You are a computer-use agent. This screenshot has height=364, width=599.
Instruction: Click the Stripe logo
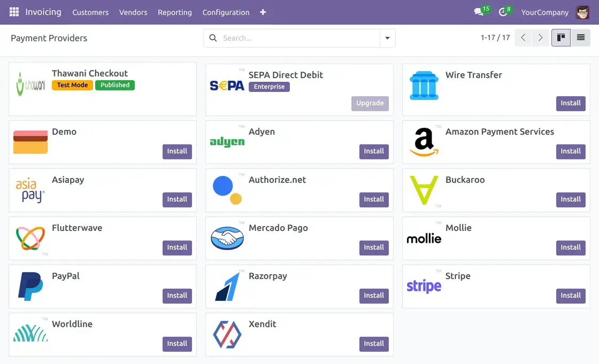point(424,286)
